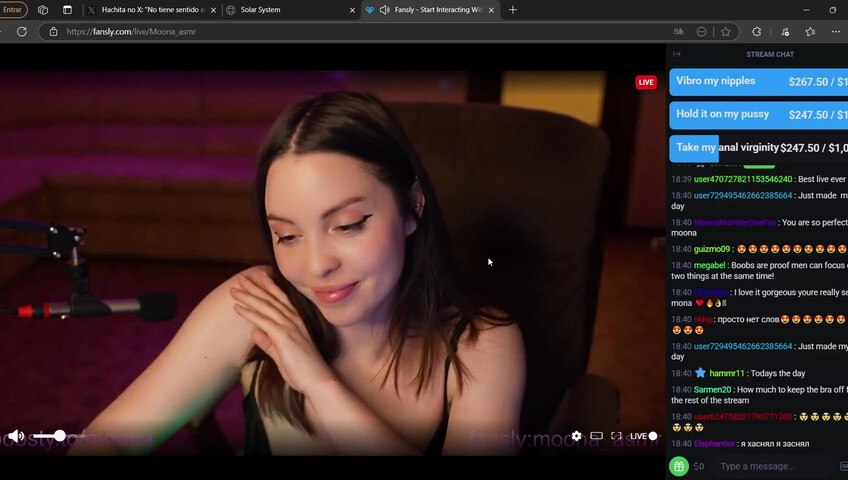The image size is (848, 480).
Task: Select the Fansly - Start Interacting tab
Action: click(430, 10)
